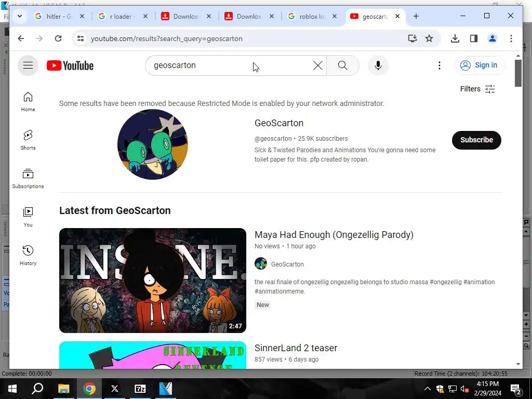The image size is (532, 399).
Task: Open Windows taskbar search
Action: click(x=37, y=389)
